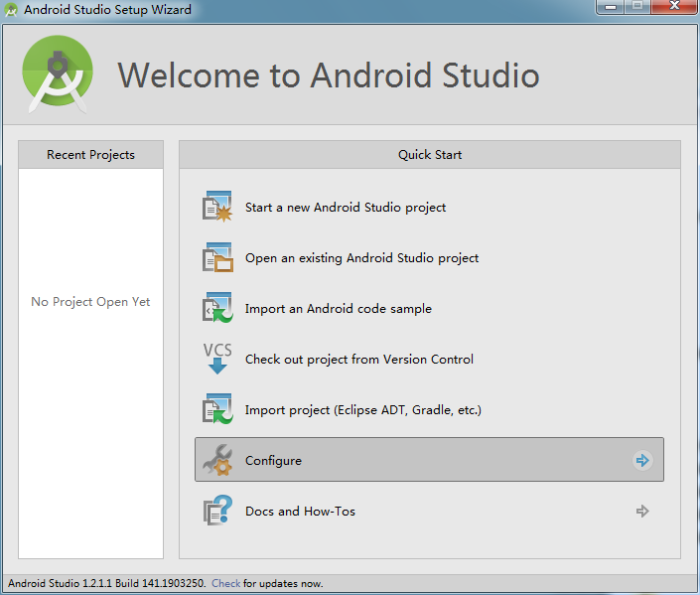Select Import an Android code sample
Viewport: 700px width, 595px height.
click(339, 309)
